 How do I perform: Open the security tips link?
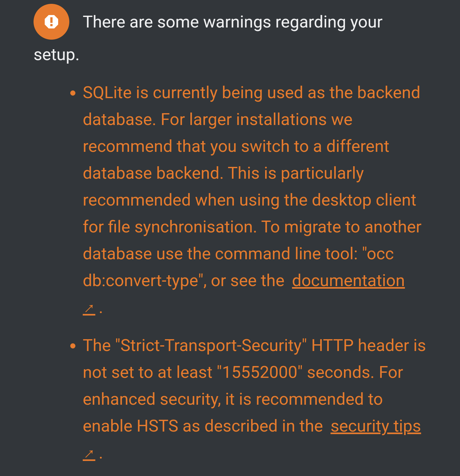(376, 426)
